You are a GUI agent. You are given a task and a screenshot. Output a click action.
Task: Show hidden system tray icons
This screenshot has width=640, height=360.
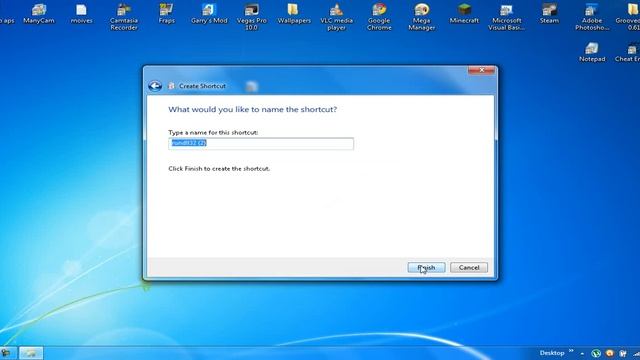pyautogui.click(x=582, y=353)
